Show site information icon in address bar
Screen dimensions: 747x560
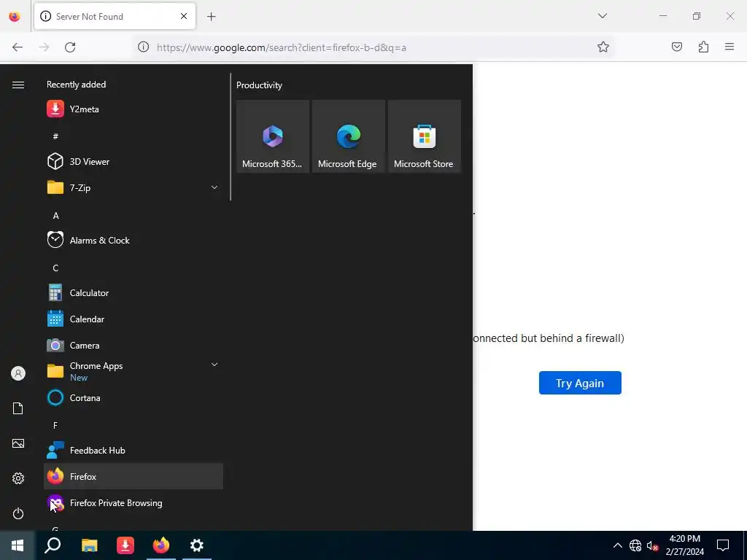tap(144, 47)
